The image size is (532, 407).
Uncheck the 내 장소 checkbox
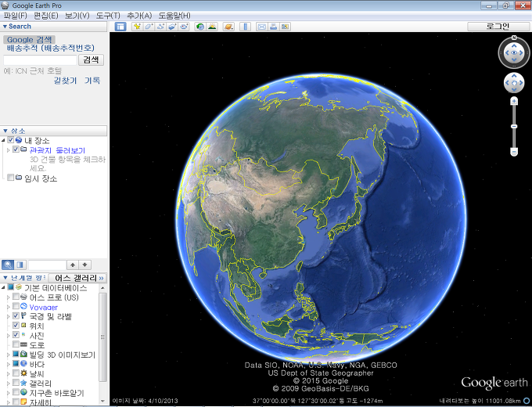10,140
